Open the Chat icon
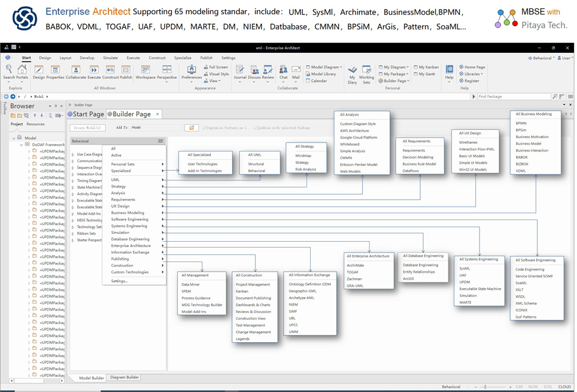 [283, 69]
